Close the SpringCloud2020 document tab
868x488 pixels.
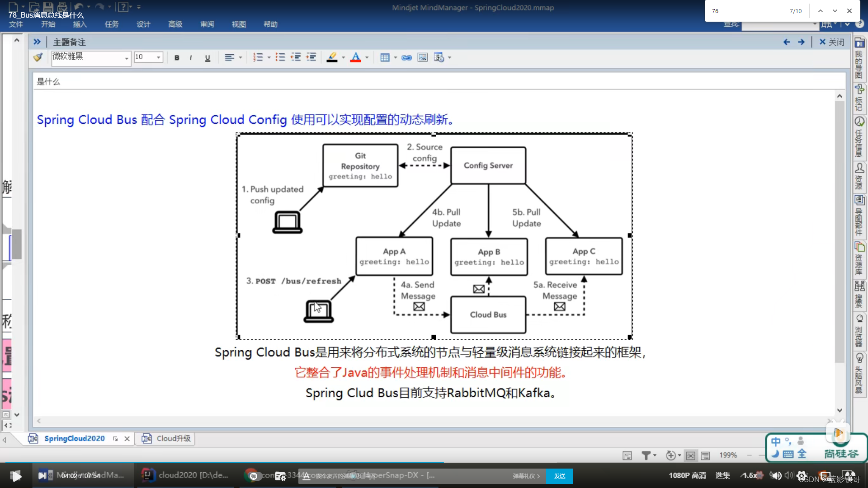coord(127,439)
